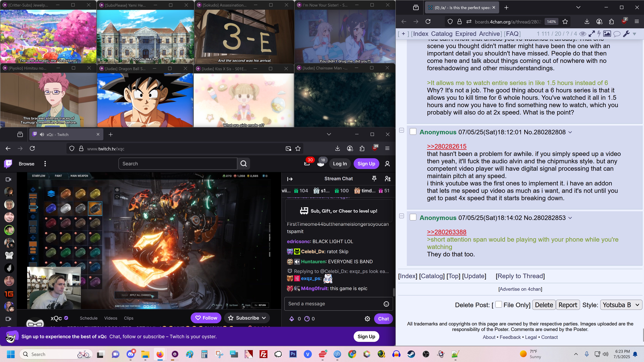
Task: Open the downloads icon in the 4chan Firefox window
Action: tap(587, 22)
